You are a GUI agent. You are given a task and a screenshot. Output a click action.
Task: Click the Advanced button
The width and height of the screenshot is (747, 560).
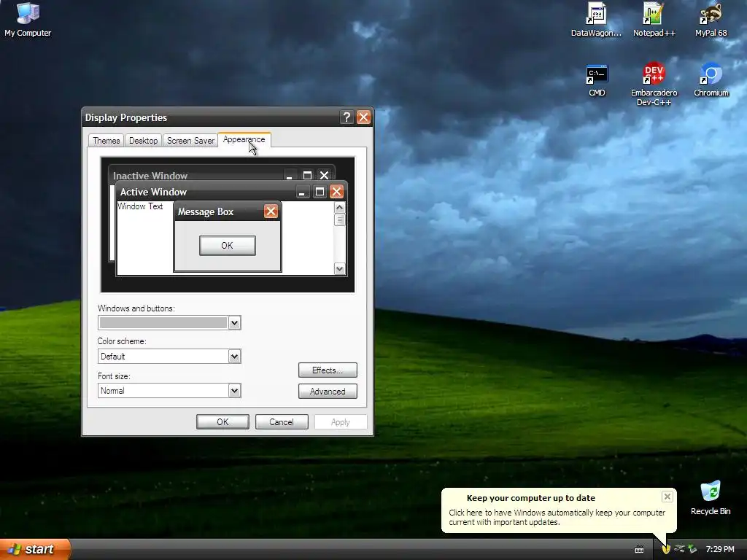point(328,392)
